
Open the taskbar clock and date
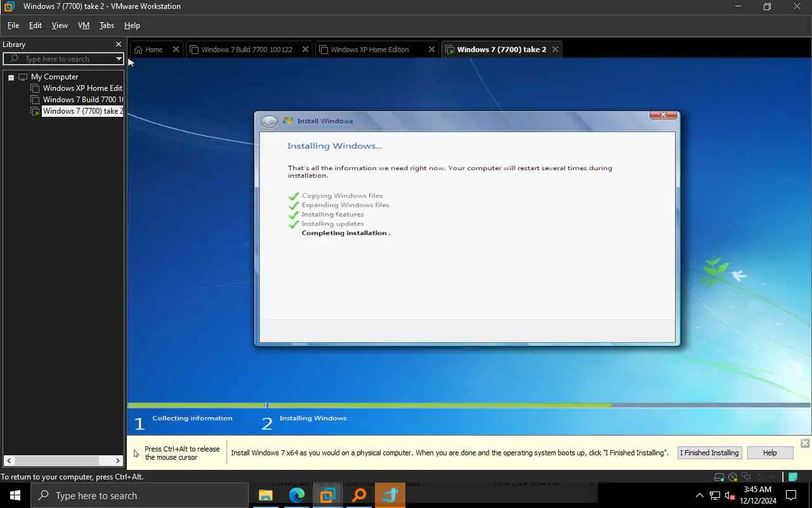757,495
